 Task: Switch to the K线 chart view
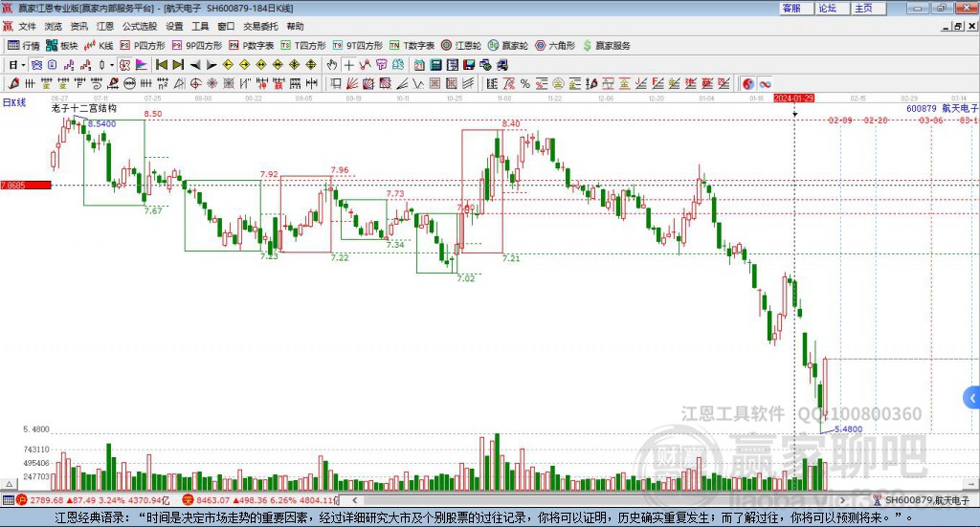tap(99, 46)
